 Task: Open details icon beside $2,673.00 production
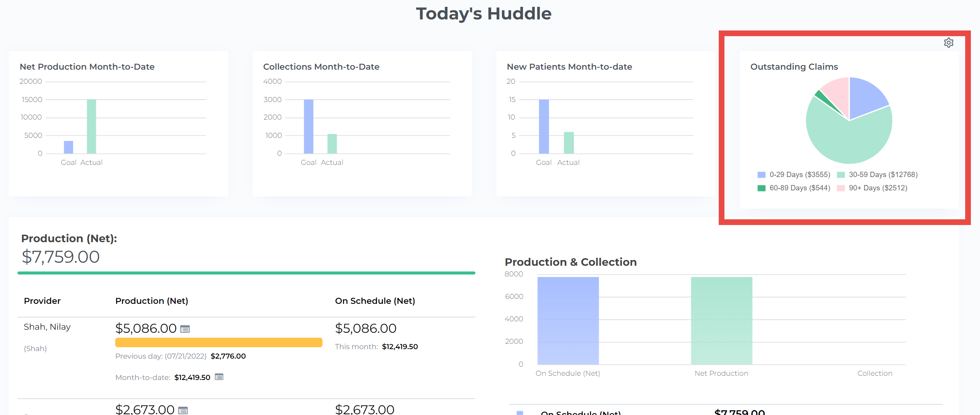pyautogui.click(x=183, y=410)
